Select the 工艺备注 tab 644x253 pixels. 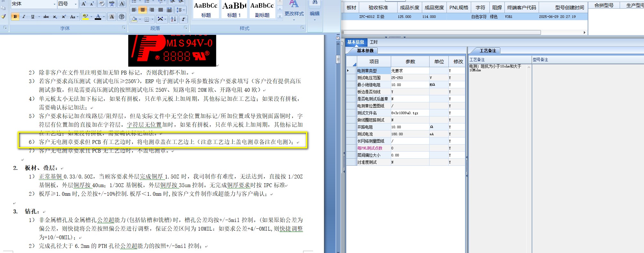coord(488,51)
